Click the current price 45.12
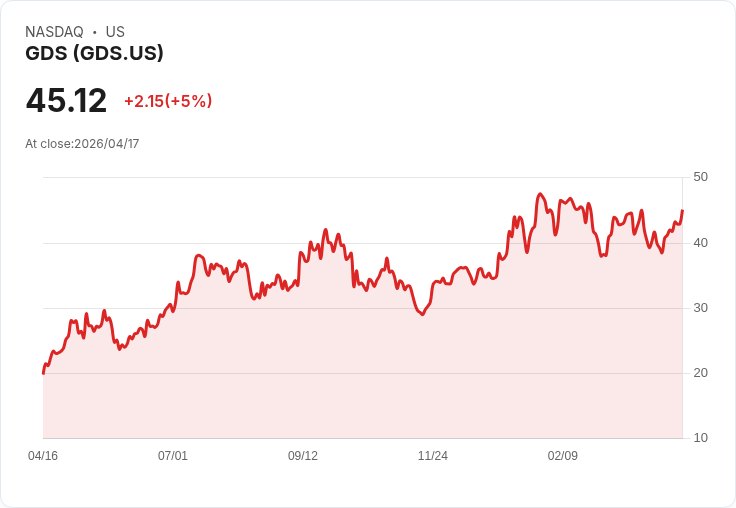 tap(66, 101)
